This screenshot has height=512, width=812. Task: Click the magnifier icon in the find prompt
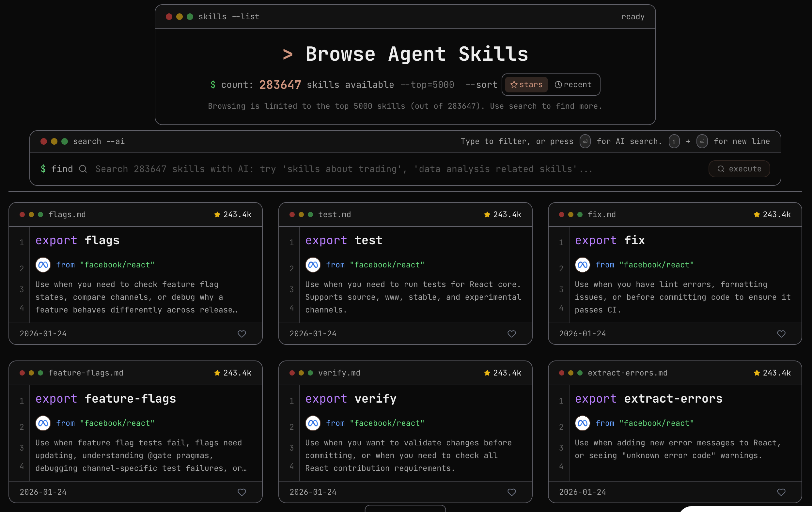[83, 168]
